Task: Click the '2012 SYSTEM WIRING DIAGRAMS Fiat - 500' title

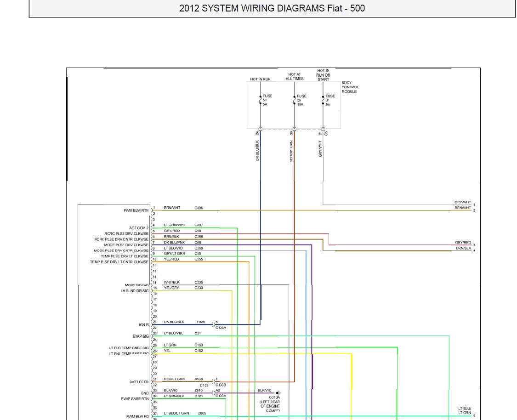Action: pyautogui.click(x=272, y=8)
